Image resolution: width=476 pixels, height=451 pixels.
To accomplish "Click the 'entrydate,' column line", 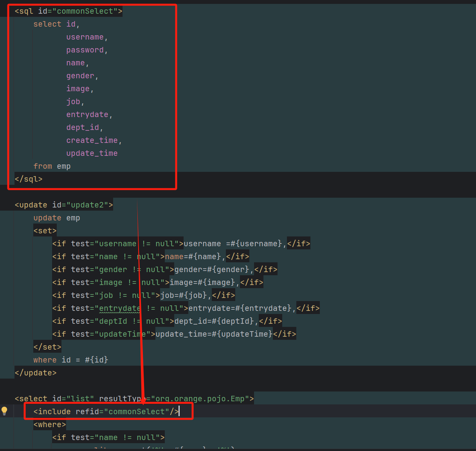I will tap(89, 114).
